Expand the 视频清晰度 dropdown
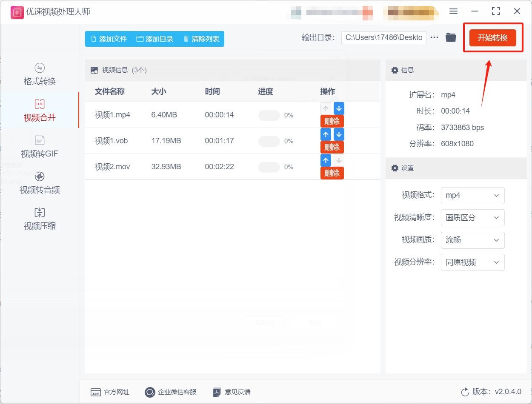This screenshot has width=532, height=404. [x=472, y=218]
